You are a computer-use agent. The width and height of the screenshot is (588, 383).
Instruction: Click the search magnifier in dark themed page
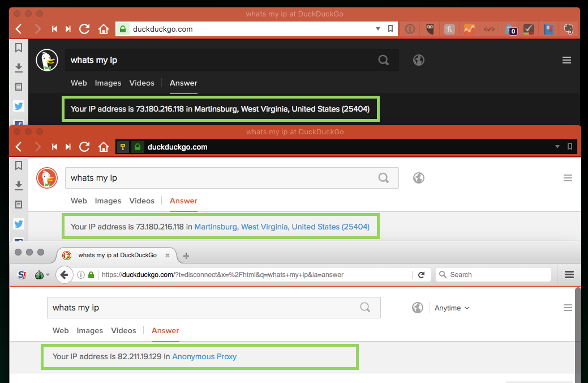pyautogui.click(x=383, y=60)
